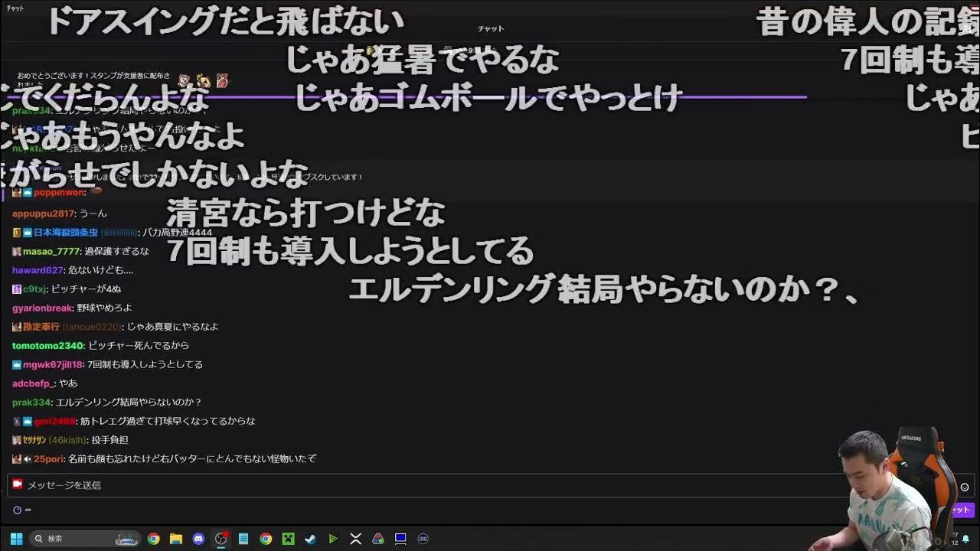Open the emote picker in chat input
Screen dimensions: 980x551
(965, 487)
